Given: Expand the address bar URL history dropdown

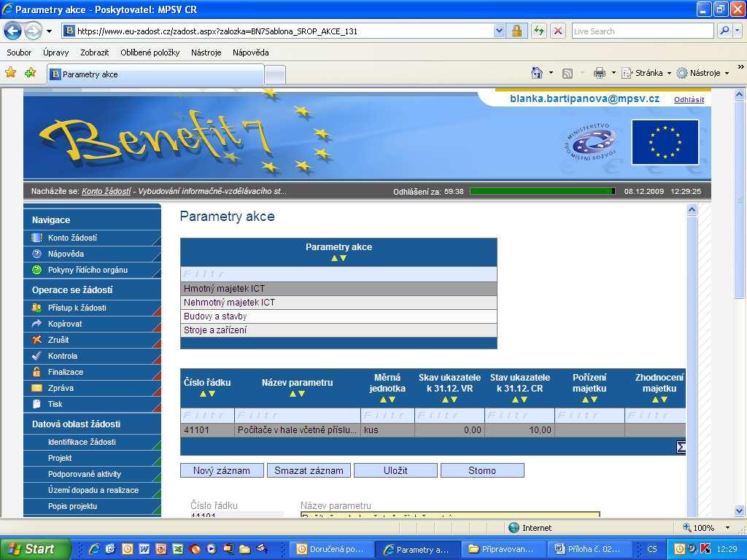Looking at the screenshot, I should pyautogui.click(x=499, y=31).
